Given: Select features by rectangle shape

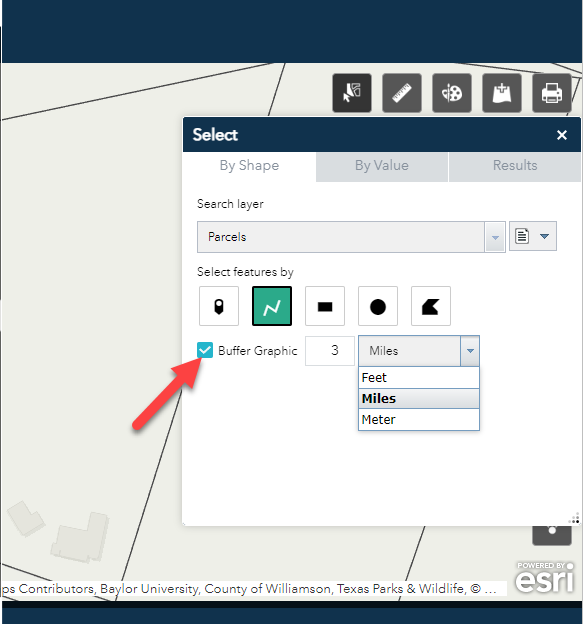Looking at the screenshot, I should coord(325,306).
